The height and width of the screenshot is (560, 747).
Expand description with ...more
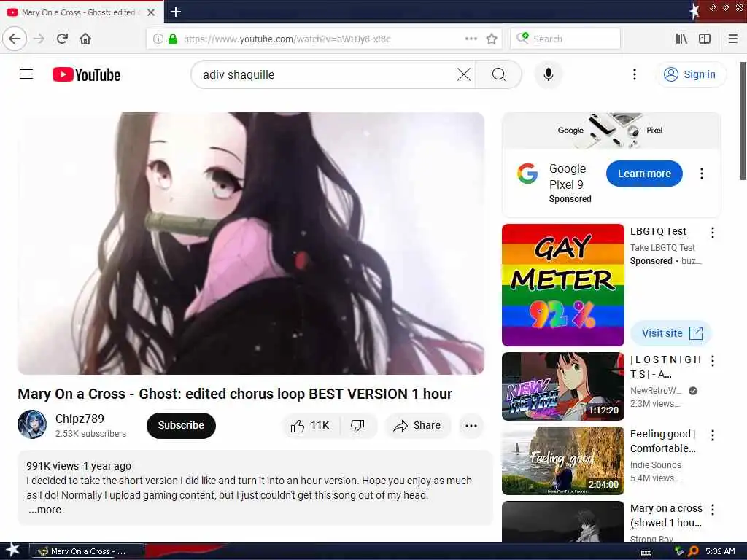click(x=44, y=510)
